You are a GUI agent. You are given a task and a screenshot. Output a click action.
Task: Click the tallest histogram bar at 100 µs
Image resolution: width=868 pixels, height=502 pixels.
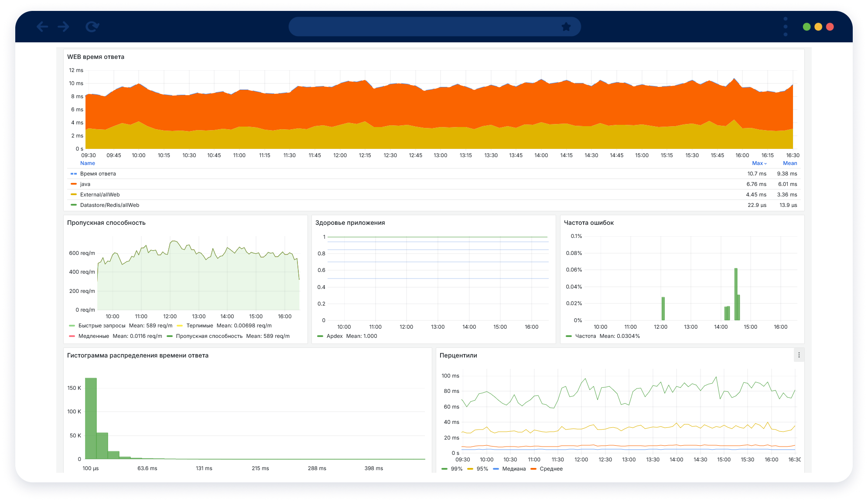coord(91,418)
